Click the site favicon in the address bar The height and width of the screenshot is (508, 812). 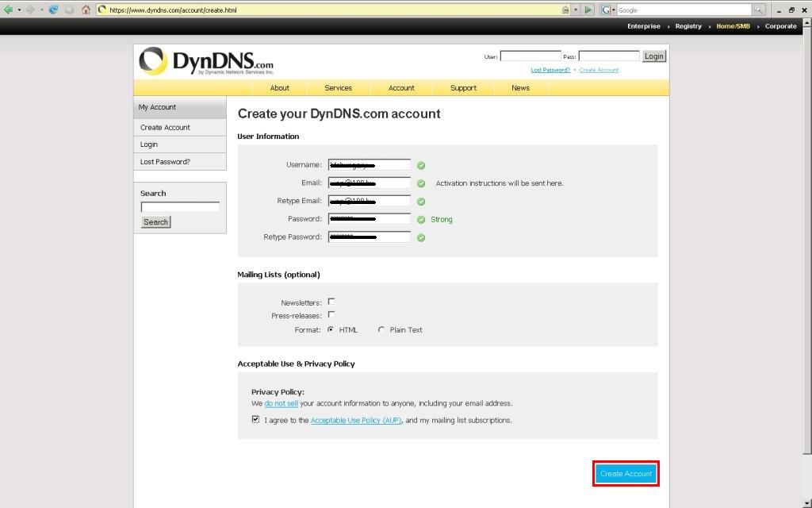coord(102,10)
